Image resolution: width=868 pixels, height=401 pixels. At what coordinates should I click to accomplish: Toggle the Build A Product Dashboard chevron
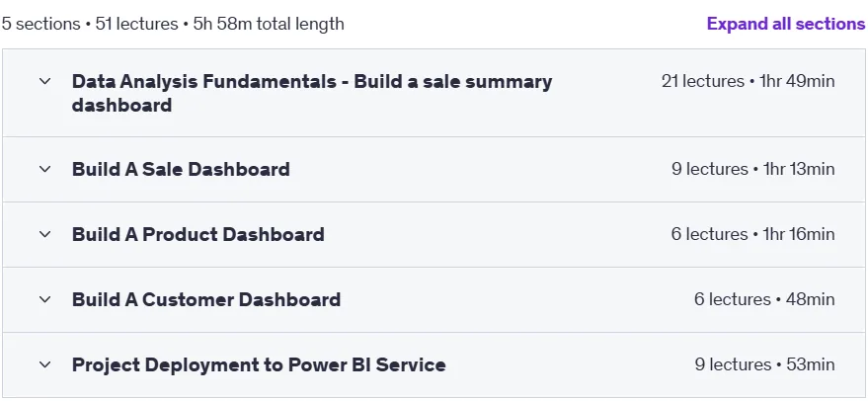44,234
